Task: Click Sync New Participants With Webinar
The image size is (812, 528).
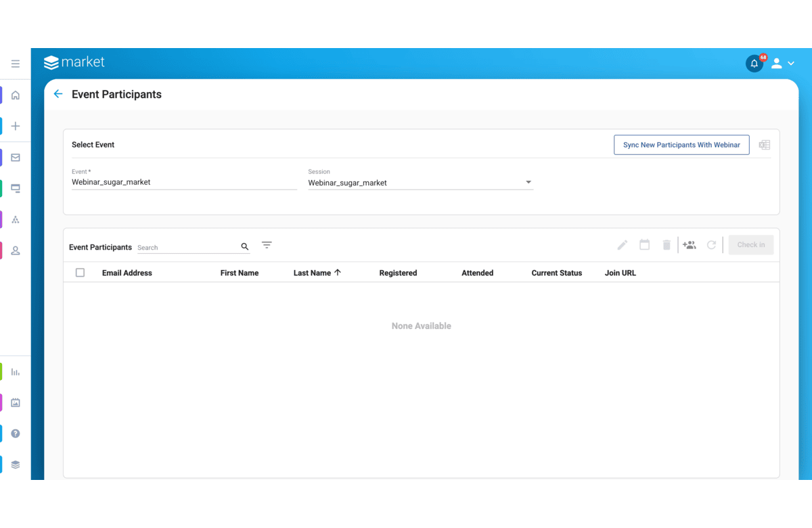Action: (681, 145)
